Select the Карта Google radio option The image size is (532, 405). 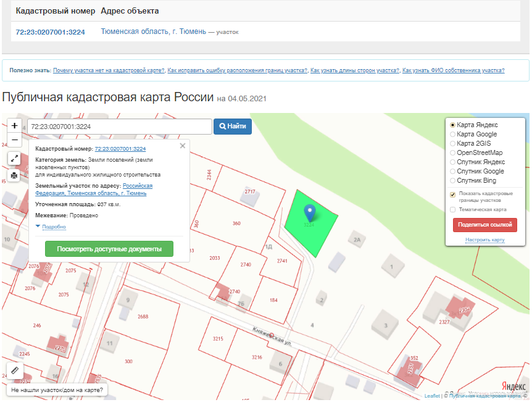coord(452,134)
